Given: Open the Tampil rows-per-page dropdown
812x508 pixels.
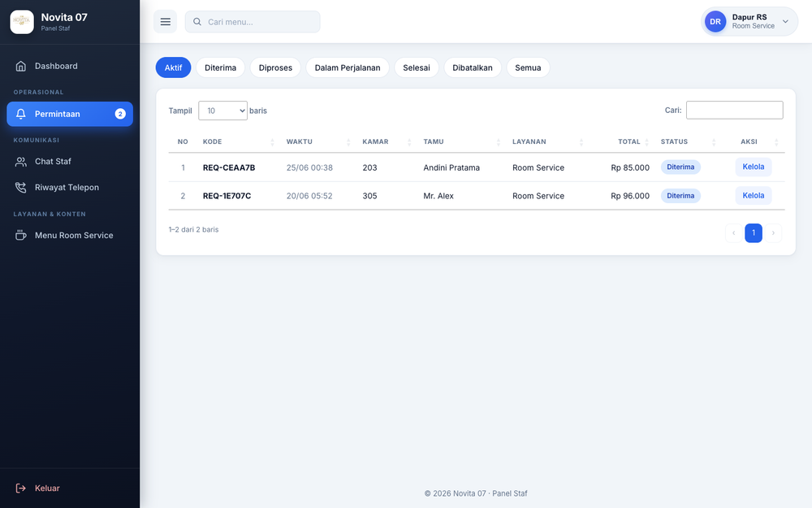Looking at the screenshot, I should pyautogui.click(x=222, y=111).
